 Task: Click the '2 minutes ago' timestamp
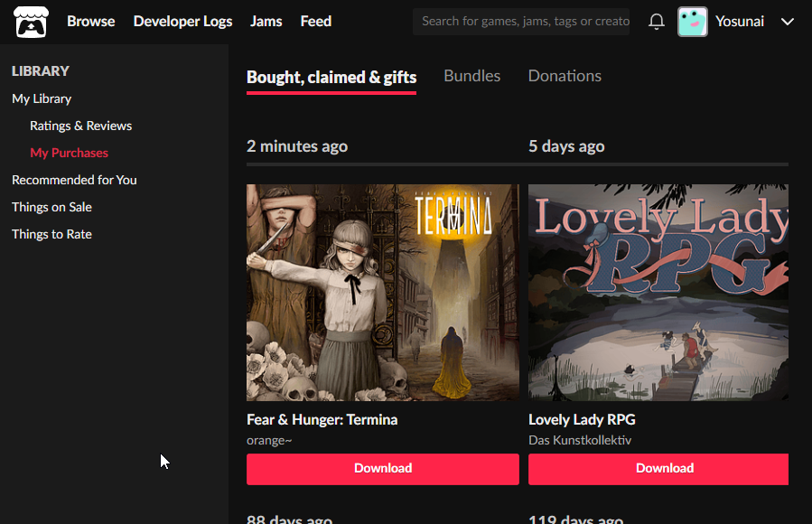pyautogui.click(x=297, y=146)
